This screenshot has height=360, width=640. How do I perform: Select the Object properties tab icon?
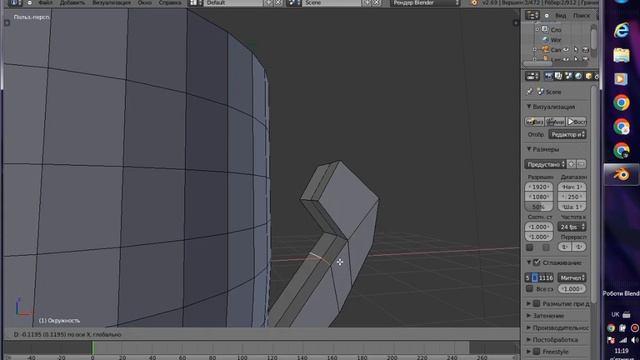589,76
